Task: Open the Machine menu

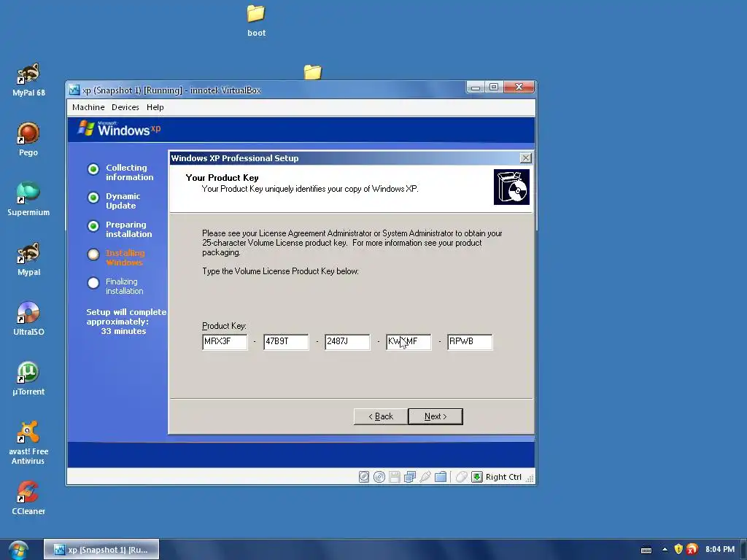Action: (88, 107)
